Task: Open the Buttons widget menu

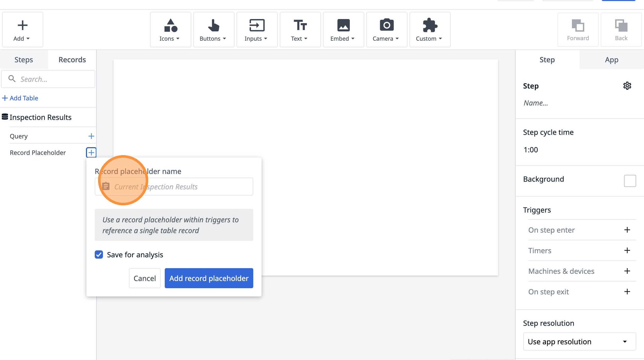Action: (214, 30)
